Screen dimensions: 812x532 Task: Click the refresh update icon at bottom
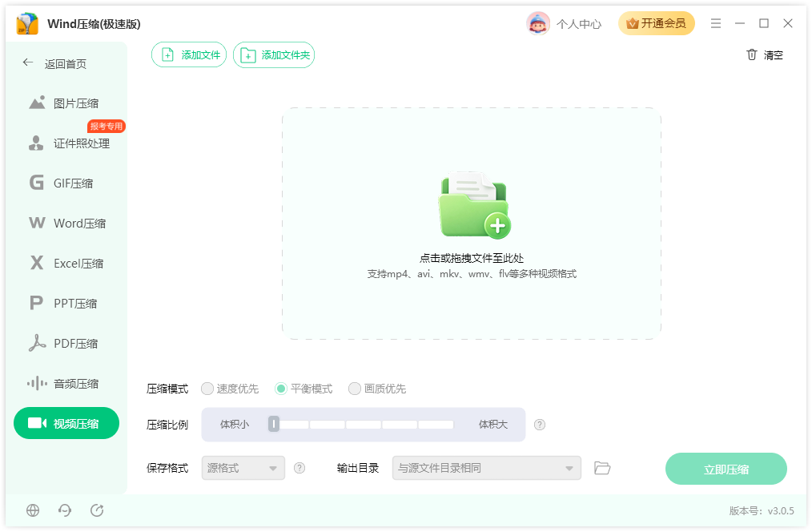97,510
